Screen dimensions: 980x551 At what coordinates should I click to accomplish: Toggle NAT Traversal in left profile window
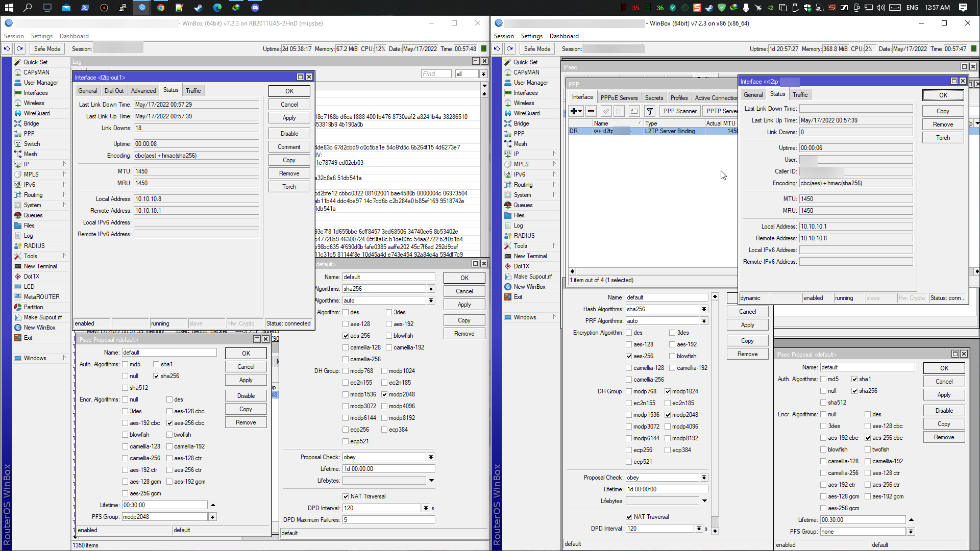346,496
